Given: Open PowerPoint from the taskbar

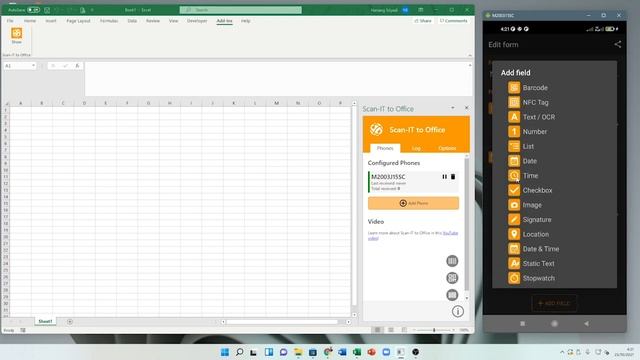Looking at the screenshot, I should tap(371, 352).
